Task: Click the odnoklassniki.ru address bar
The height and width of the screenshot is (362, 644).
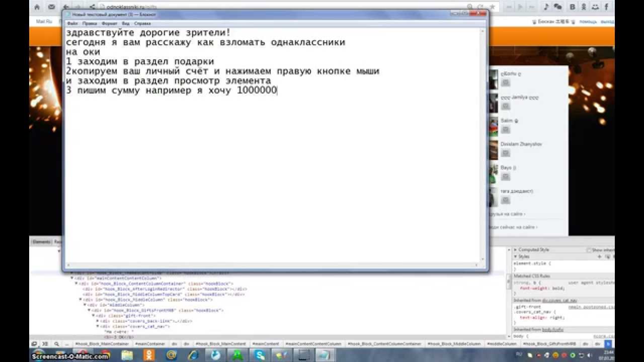Action: pyautogui.click(x=282, y=7)
